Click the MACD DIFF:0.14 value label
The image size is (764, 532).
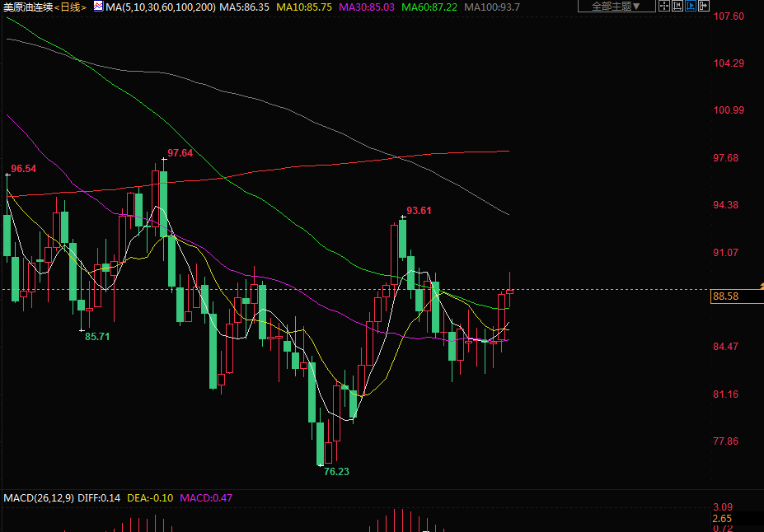(99, 497)
